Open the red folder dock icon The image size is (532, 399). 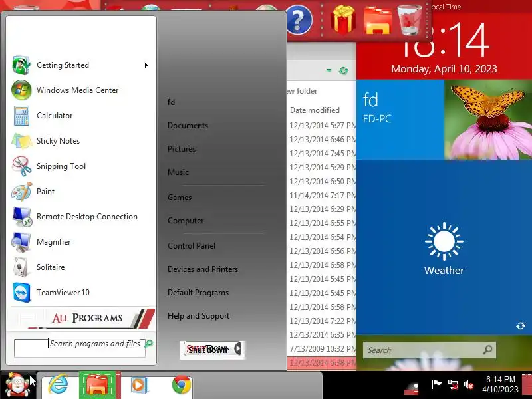click(x=378, y=21)
